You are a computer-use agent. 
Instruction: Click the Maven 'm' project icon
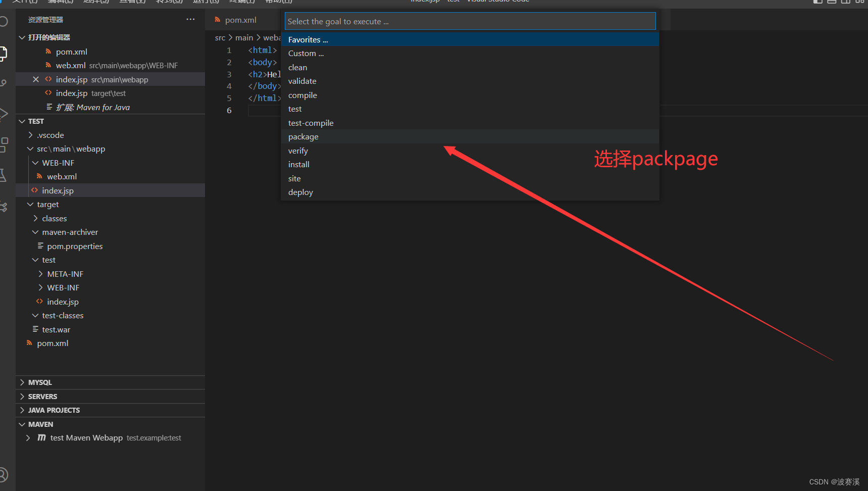pos(41,437)
